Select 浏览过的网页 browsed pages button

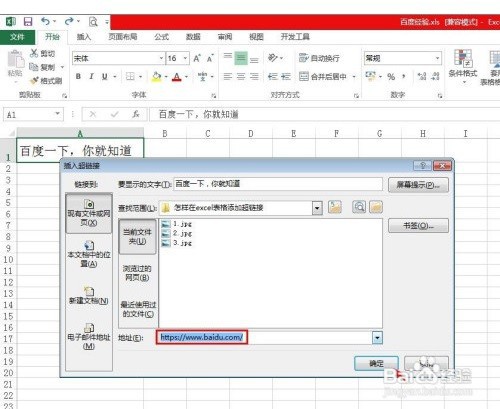(137, 273)
